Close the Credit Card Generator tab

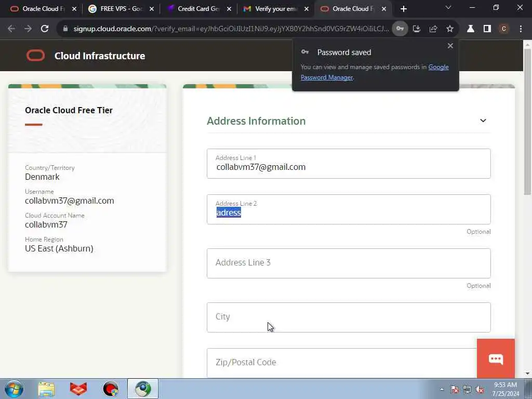tap(229, 9)
